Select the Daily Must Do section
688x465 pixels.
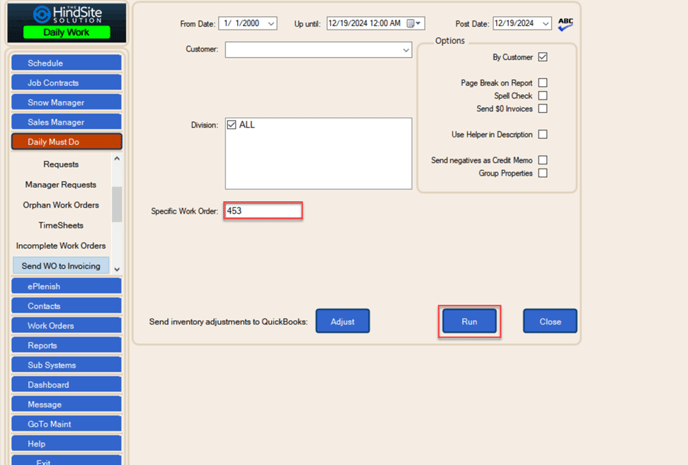66,142
